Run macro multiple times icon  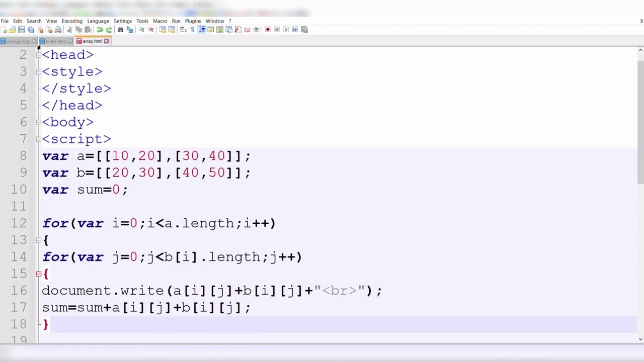(x=295, y=30)
